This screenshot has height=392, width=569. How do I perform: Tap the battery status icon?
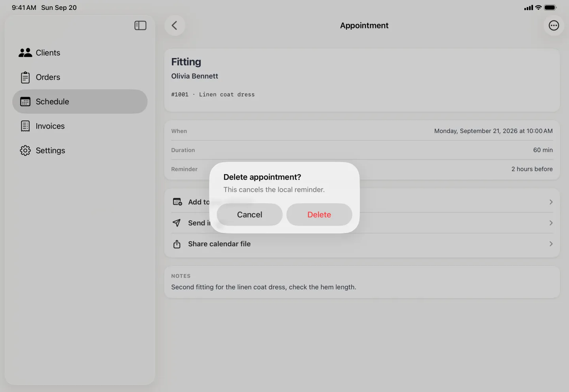coord(550,8)
